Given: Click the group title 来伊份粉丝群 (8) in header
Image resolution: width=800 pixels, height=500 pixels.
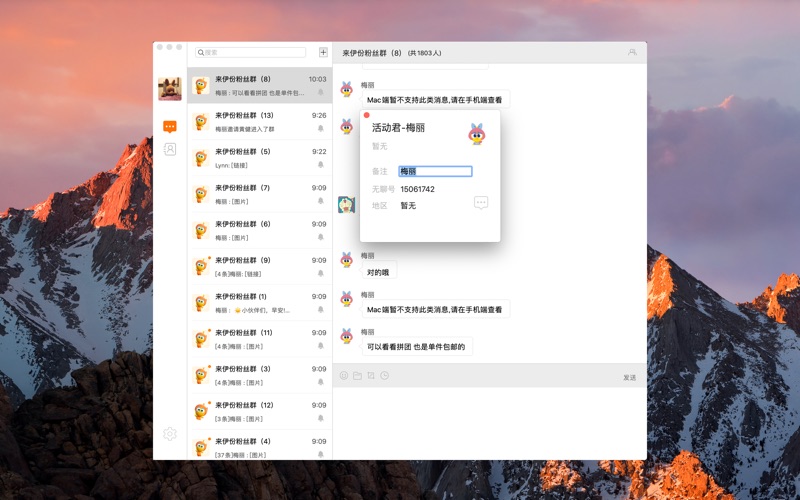Looking at the screenshot, I should (x=372, y=53).
